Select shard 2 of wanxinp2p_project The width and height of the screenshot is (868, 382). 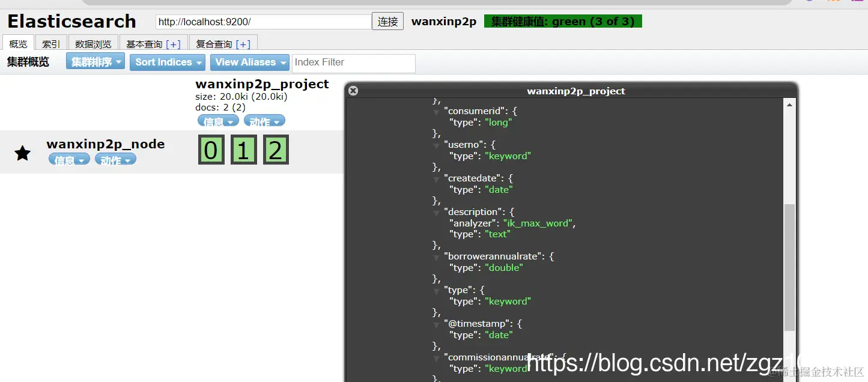(276, 150)
